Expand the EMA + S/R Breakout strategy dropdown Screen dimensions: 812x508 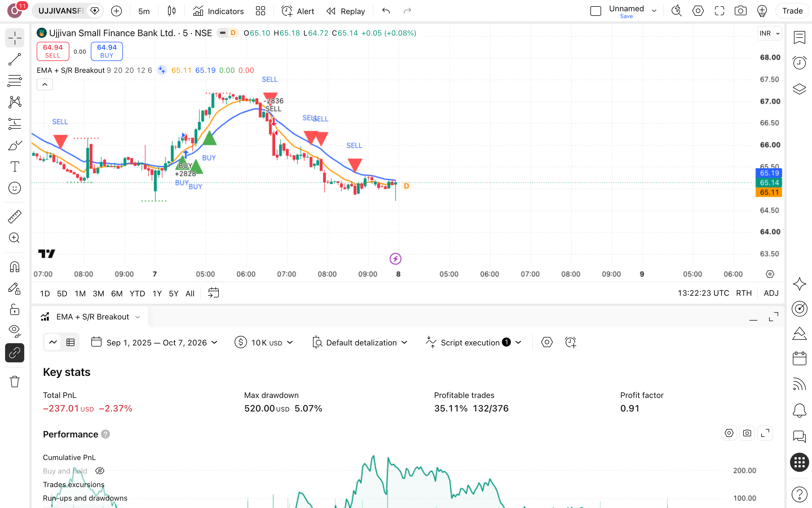click(x=138, y=317)
